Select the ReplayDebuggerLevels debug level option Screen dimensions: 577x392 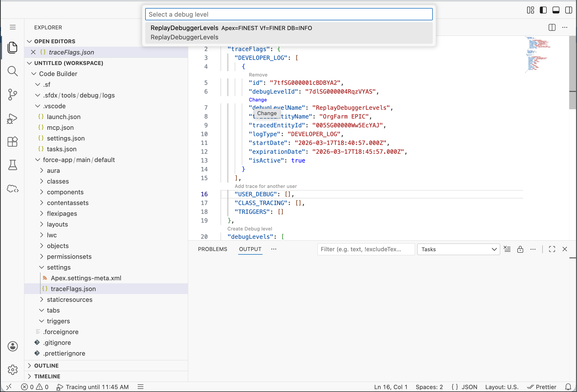click(x=289, y=33)
